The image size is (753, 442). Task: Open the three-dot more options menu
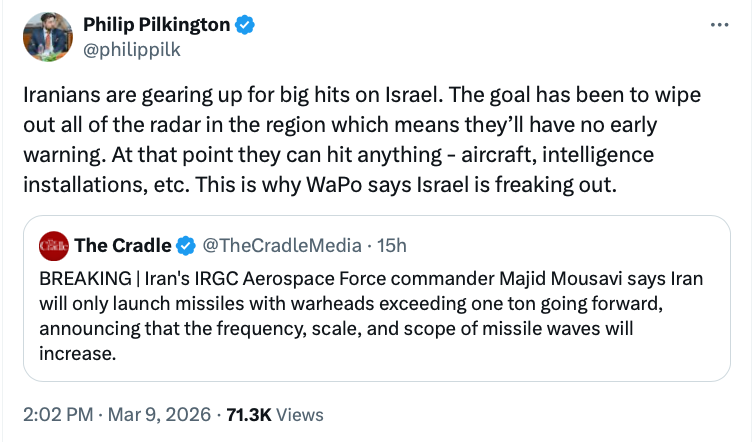pyautogui.click(x=718, y=24)
